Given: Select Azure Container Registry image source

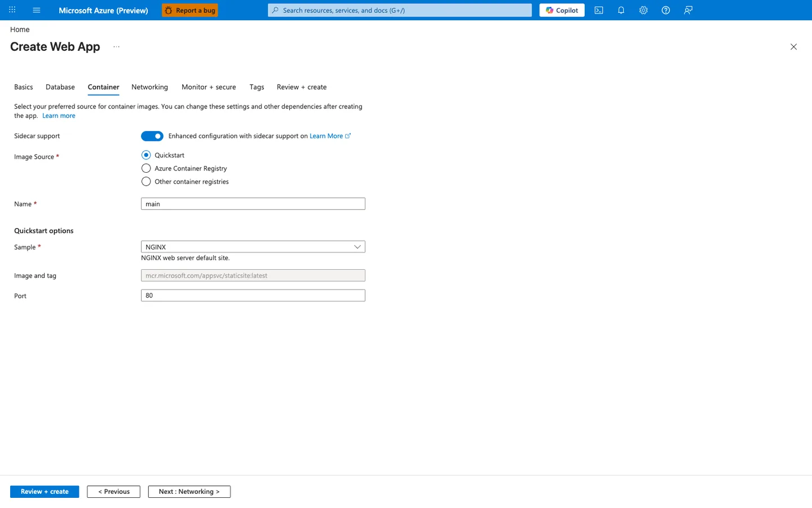Looking at the screenshot, I should [x=146, y=168].
